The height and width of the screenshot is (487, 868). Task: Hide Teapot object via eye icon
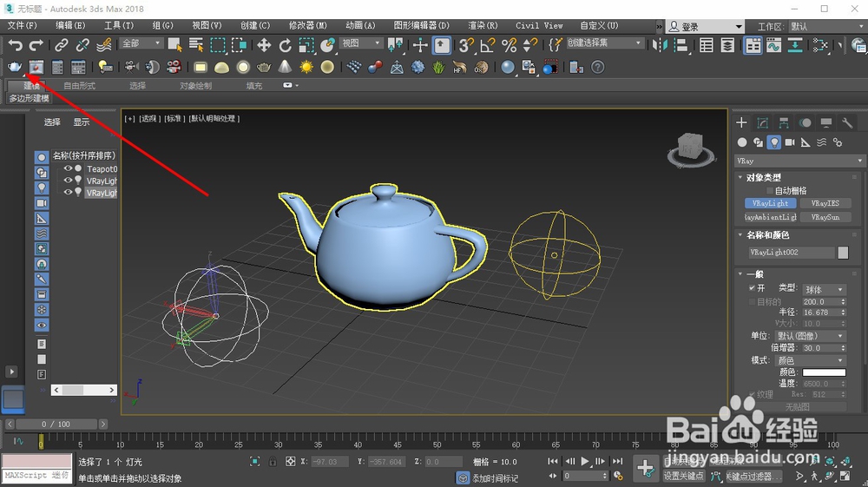pyautogui.click(x=68, y=169)
